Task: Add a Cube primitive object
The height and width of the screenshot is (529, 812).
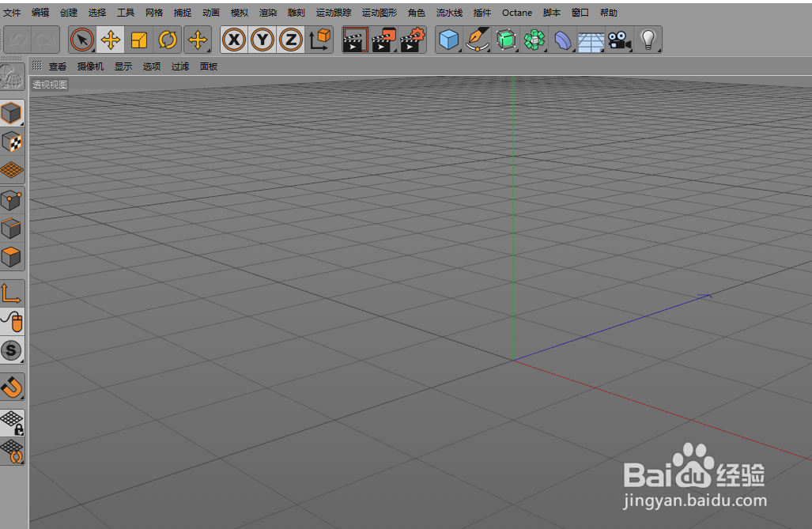Action: pos(448,40)
